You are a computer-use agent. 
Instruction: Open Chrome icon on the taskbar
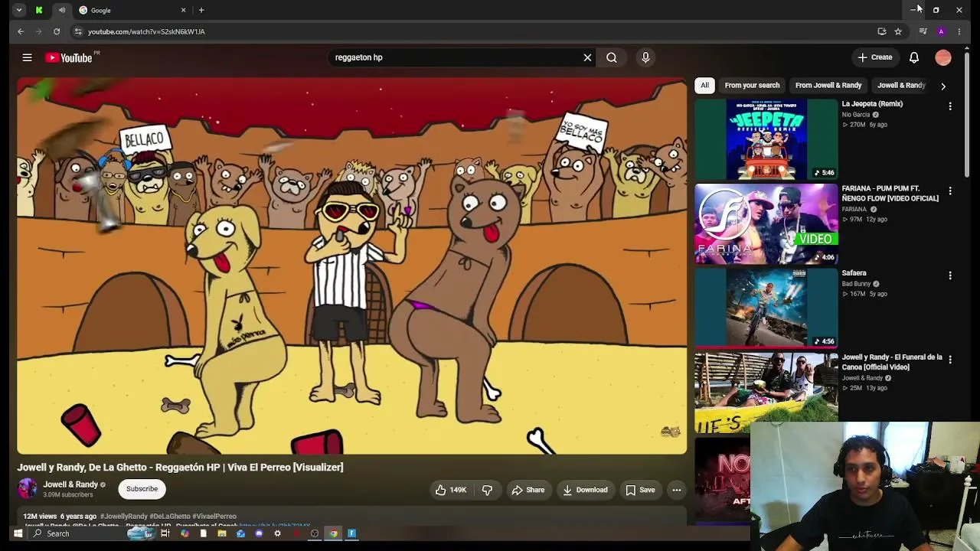click(333, 533)
